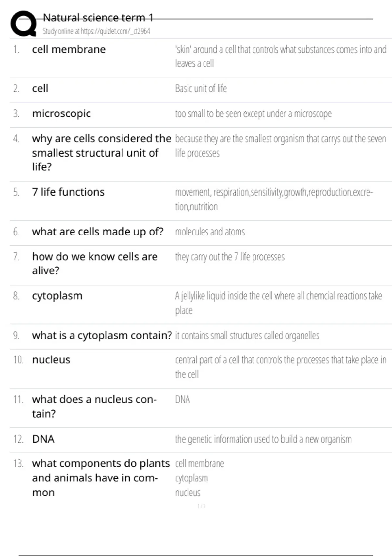
Task: Click the 'too small to be seen' definition
Action: 253,113
